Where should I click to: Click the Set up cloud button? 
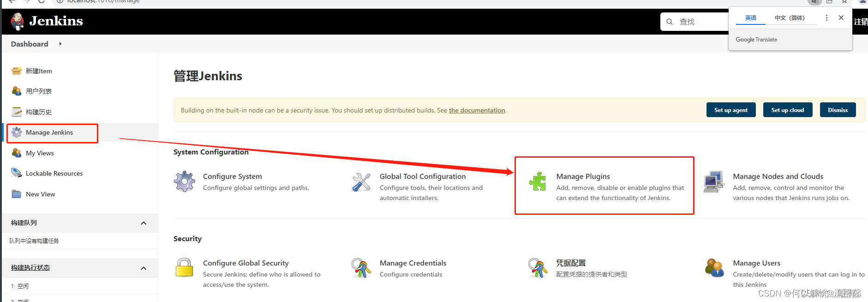click(788, 110)
